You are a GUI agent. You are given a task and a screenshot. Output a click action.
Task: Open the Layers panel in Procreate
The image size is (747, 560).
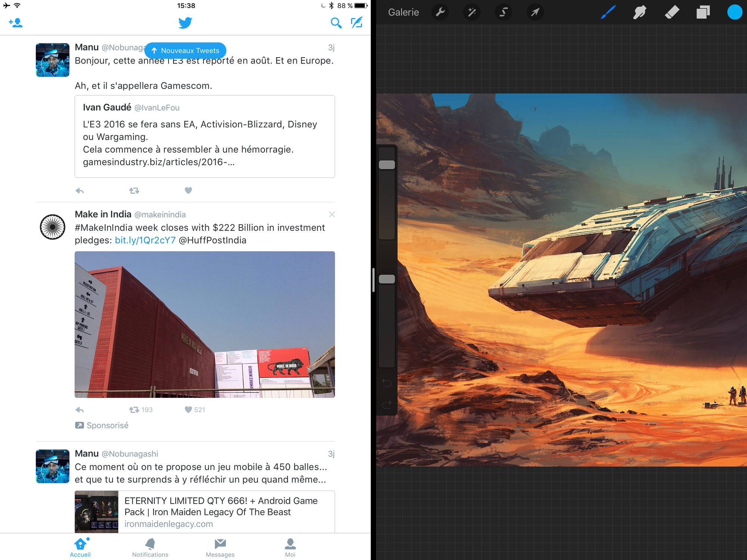click(x=703, y=12)
